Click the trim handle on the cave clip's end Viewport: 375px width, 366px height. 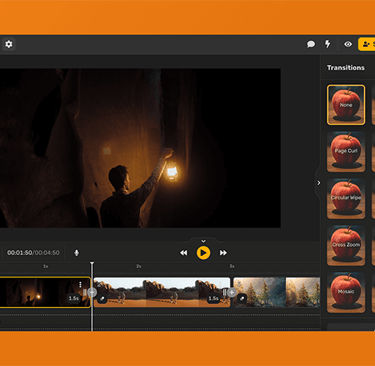click(85, 292)
